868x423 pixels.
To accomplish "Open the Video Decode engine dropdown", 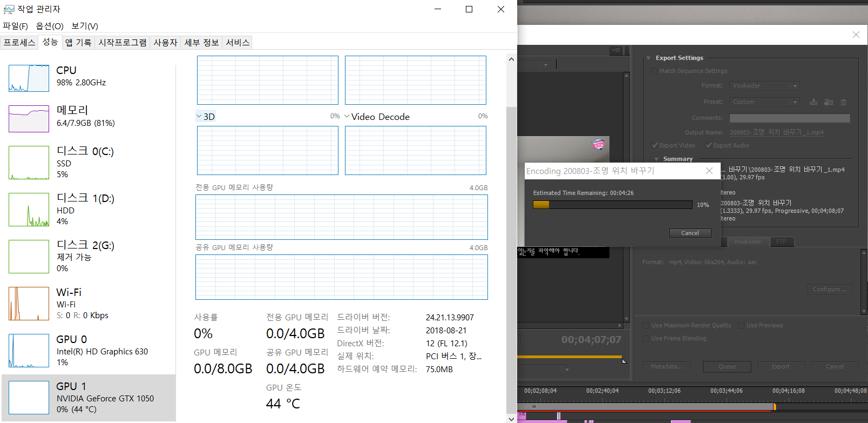I will (347, 116).
